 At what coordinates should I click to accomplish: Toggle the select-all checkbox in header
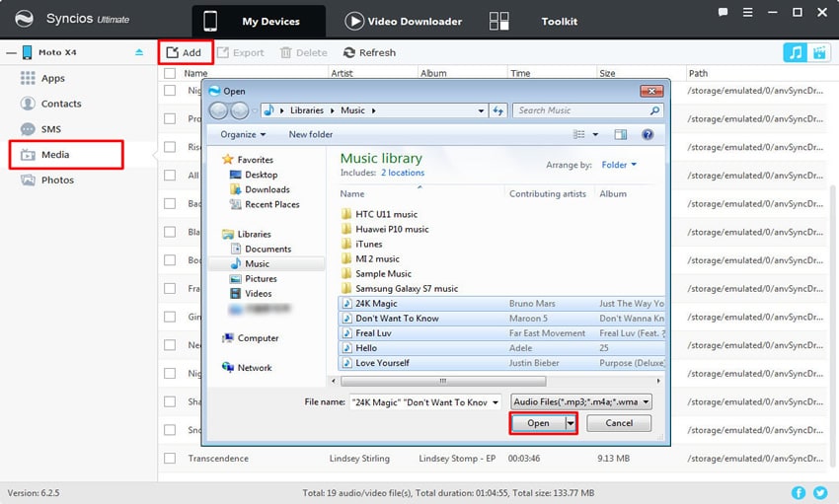[x=170, y=73]
